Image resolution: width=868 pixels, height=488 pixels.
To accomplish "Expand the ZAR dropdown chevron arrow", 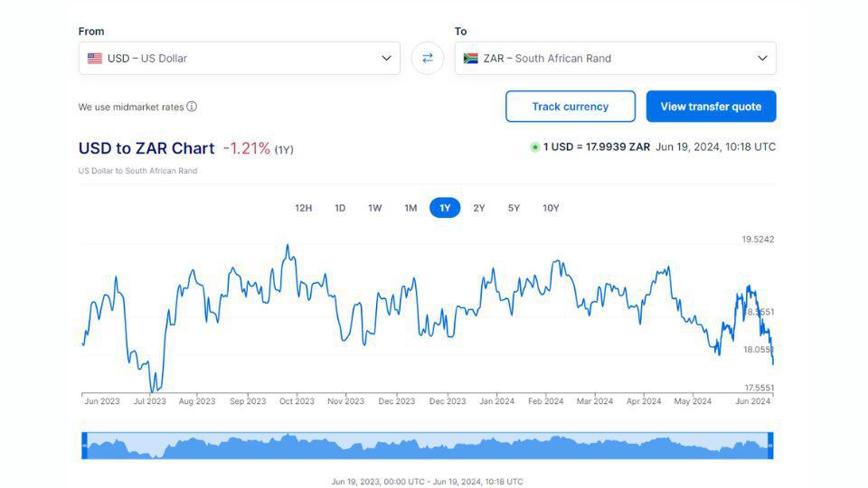I will (x=762, y=58).
